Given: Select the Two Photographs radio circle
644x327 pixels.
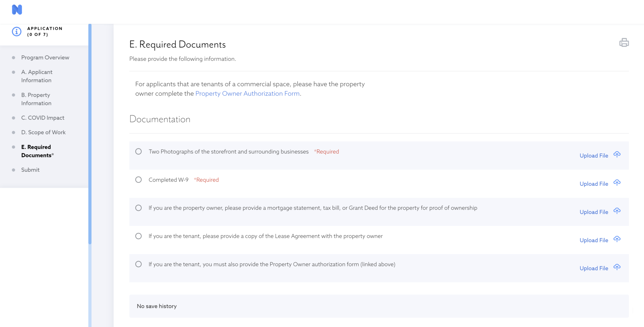Looking at the screenshot, I should coord(138,152).
